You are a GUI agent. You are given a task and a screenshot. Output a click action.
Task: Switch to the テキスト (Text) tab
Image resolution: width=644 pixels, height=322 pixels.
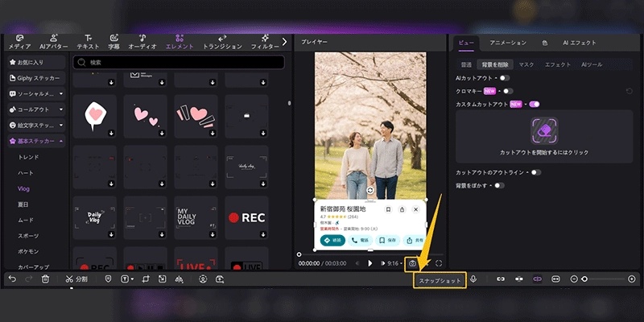pos(88,43)
